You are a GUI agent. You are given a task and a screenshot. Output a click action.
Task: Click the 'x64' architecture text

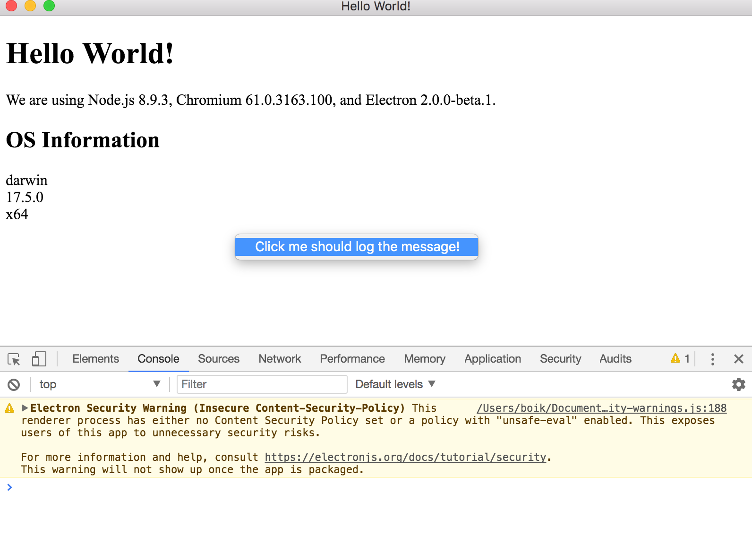pos(17,214)
